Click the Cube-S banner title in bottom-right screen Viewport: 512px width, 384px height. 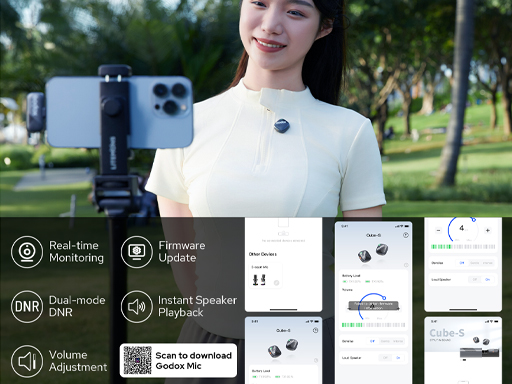tap(447, 333)
